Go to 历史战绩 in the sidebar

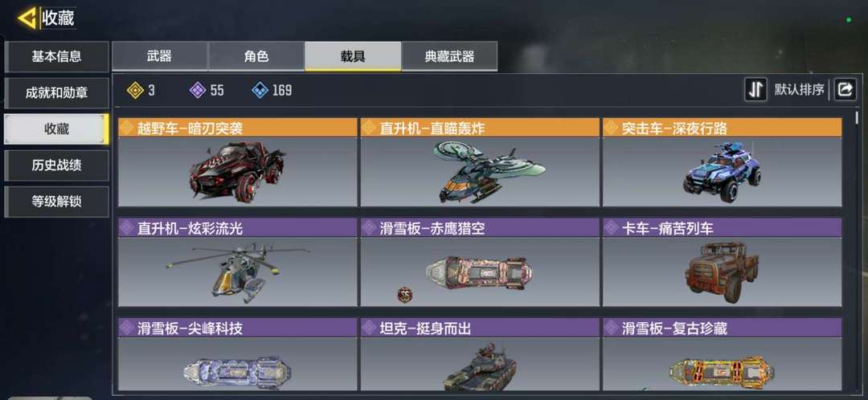point(56,165)
